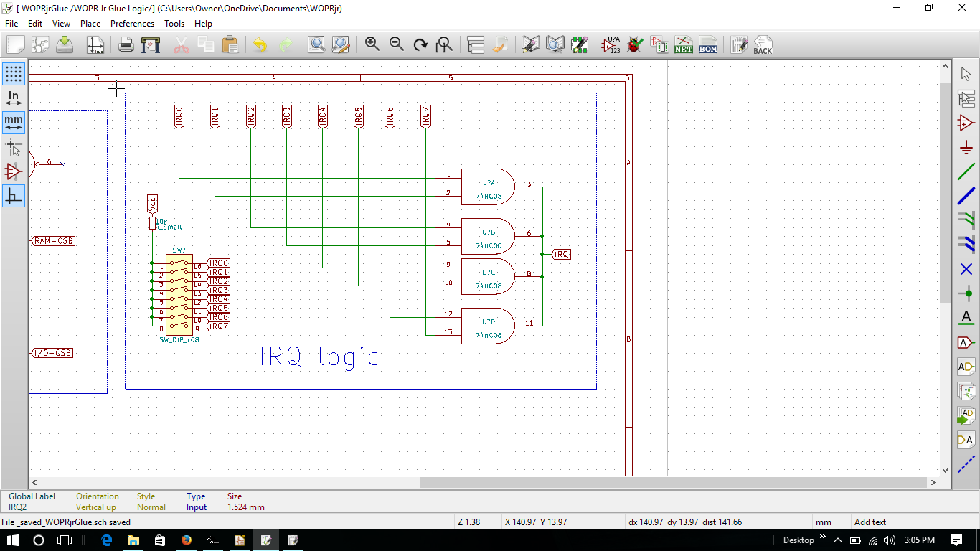
Task: Open the Preferences menu
Action: tap(132, 24)
